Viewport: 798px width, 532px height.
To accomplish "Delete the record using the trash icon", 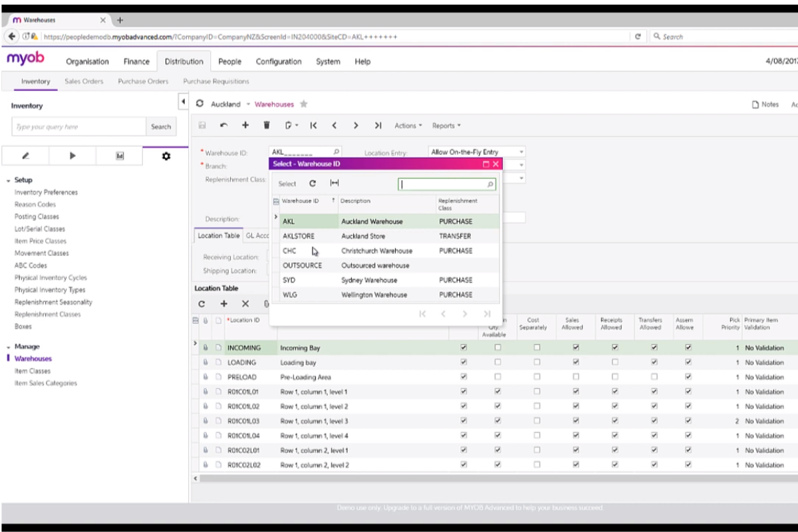I will tap(265, 125).
